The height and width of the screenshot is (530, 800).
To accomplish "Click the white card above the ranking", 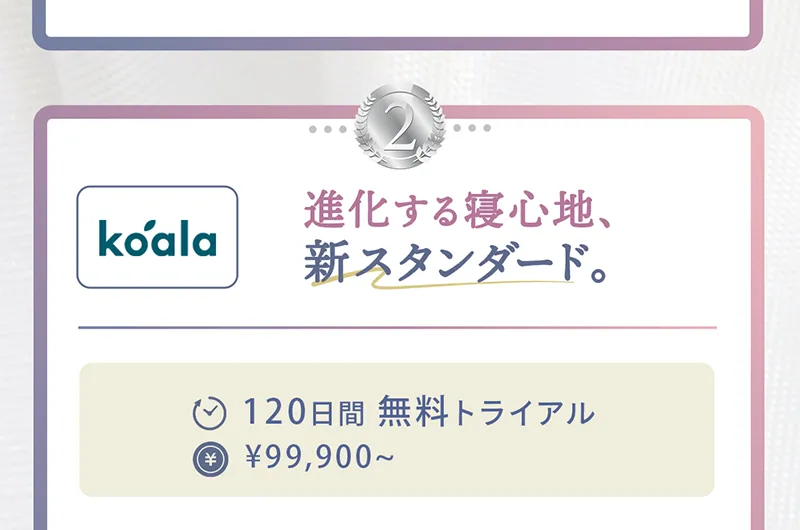I will [x=397, y=18].
